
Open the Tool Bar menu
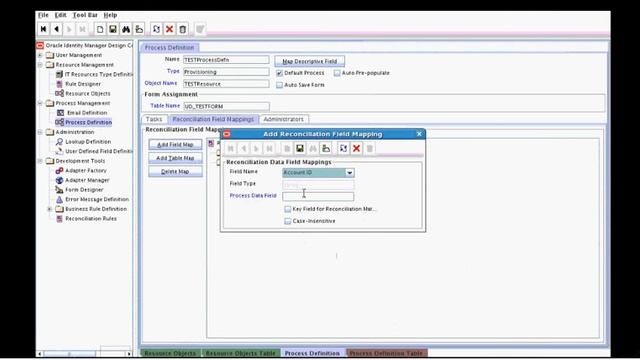click(85, 15)
